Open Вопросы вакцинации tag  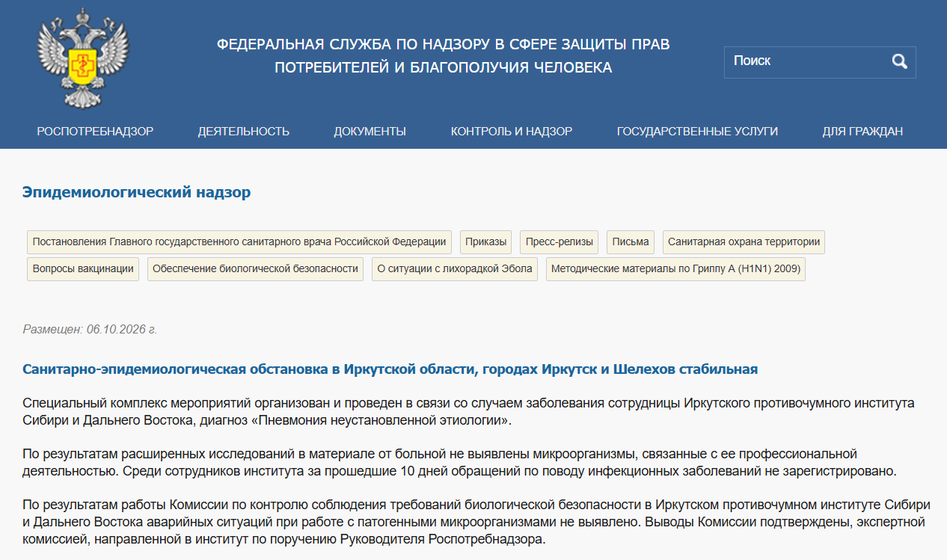pos(83,269)
